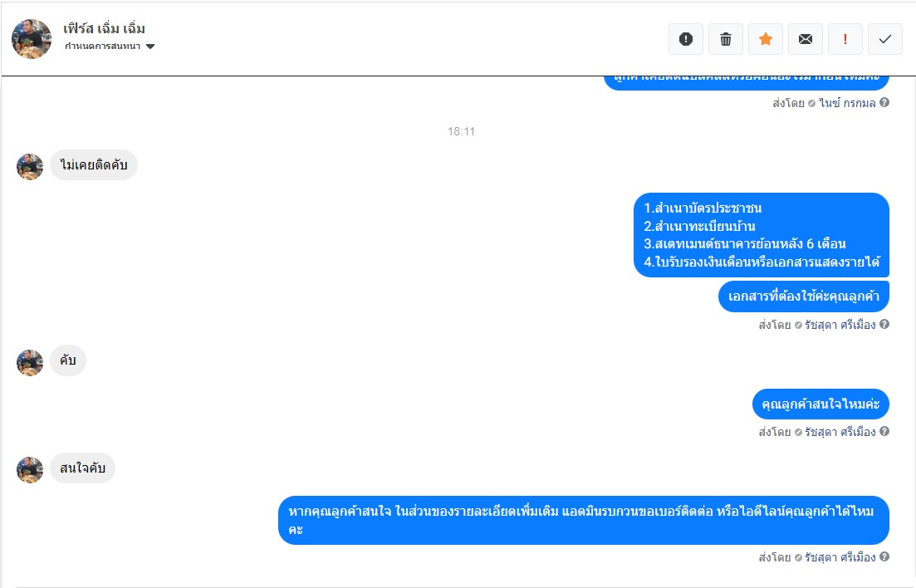Click the 18:11 timestamp label

(x=461, y=131)
